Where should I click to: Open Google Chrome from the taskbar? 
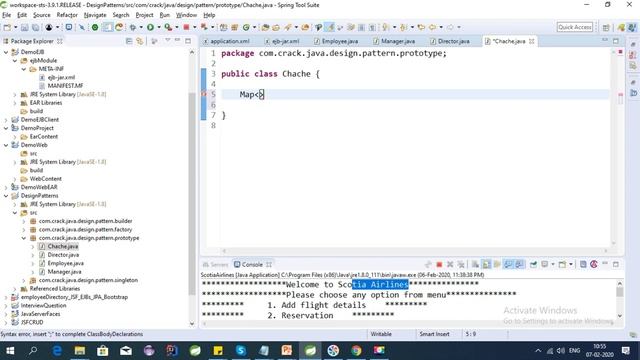pos(356,350)
